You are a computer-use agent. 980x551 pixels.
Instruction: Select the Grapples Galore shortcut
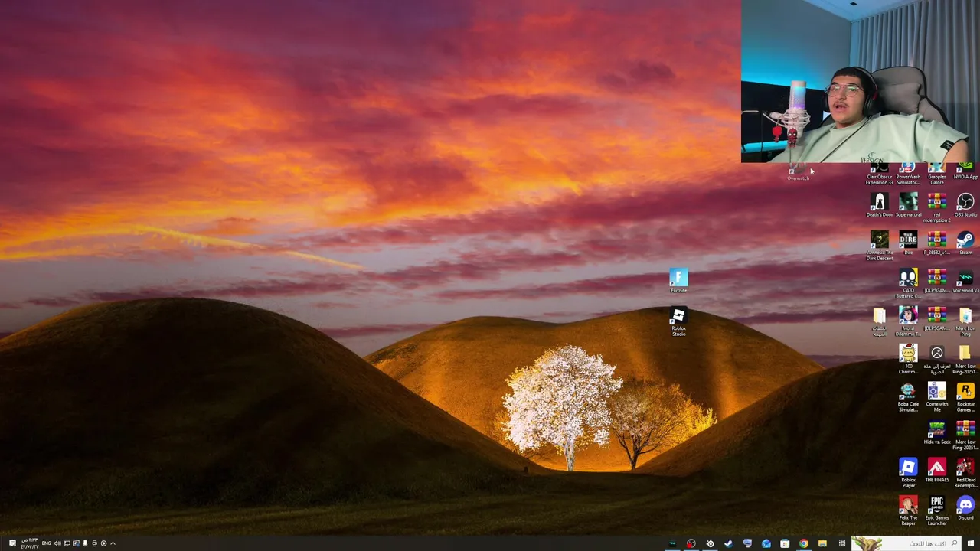pyautogui.click(x=937, y=174)
